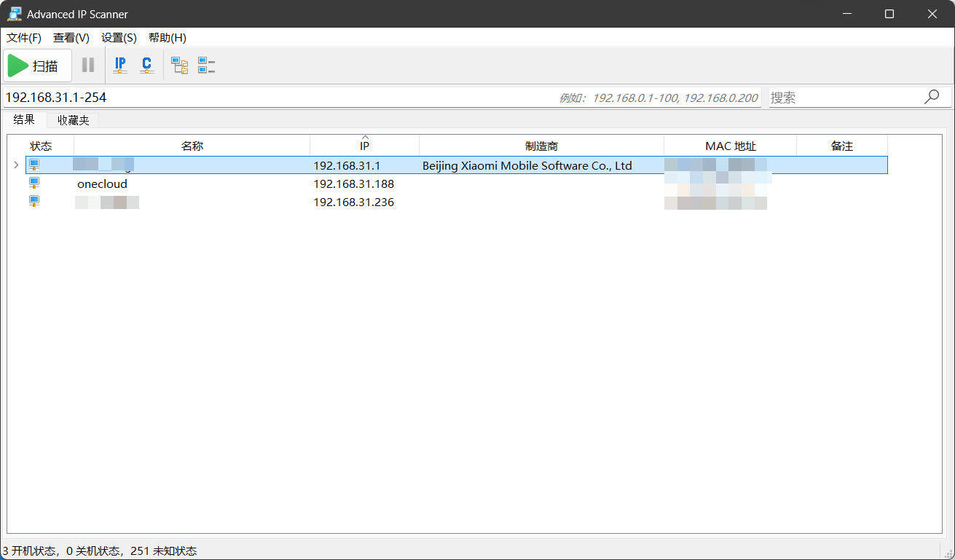This screenshot has height=560, width=955.
Task: Select the 结果 tab
Action: (24, 120)
